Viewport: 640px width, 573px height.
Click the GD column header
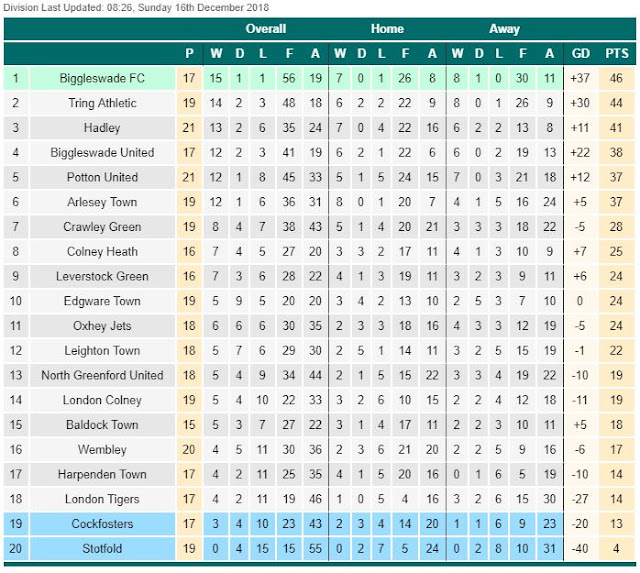(x=580, y=53)
